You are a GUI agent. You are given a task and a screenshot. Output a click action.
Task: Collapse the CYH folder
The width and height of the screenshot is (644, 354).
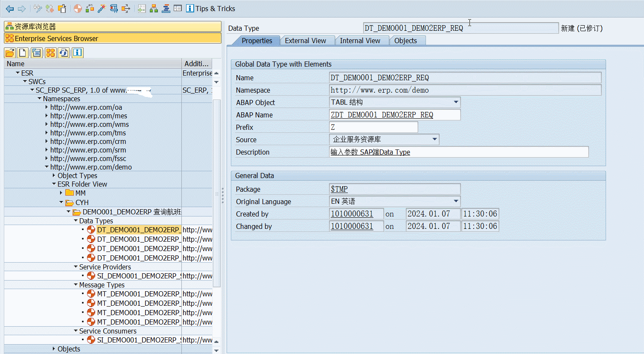click(x=61, y=202)
